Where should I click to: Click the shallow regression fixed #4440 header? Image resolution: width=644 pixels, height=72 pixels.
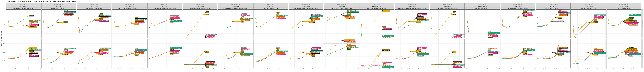coord(376,8)
